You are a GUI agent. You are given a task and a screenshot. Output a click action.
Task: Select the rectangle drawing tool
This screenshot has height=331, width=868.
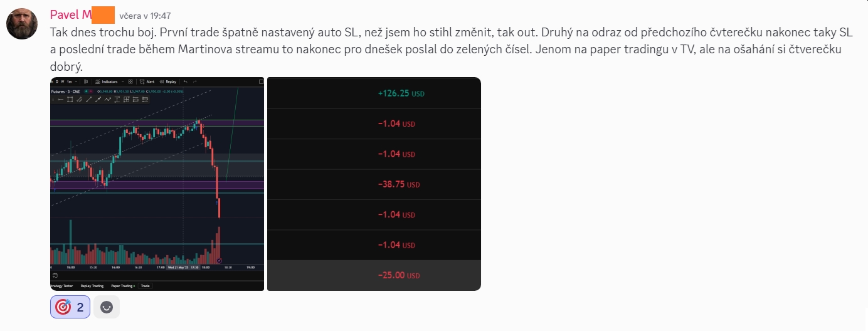pyautogui.click(x=70, y=100)
